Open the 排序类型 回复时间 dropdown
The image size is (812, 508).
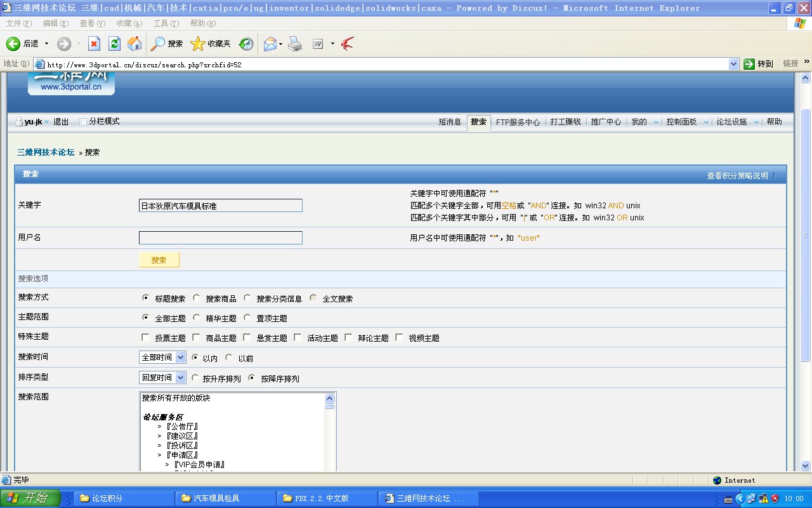pyautogui.click(x=162, y=378)
